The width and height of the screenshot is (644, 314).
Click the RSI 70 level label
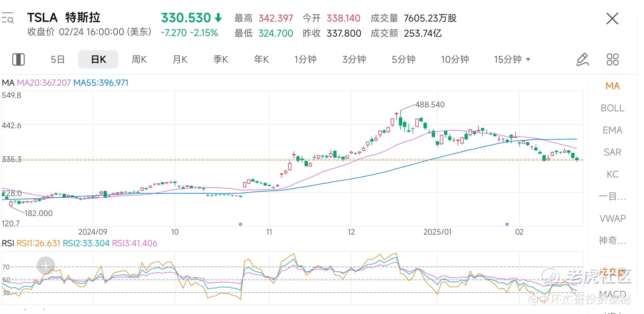pos(6,267)
